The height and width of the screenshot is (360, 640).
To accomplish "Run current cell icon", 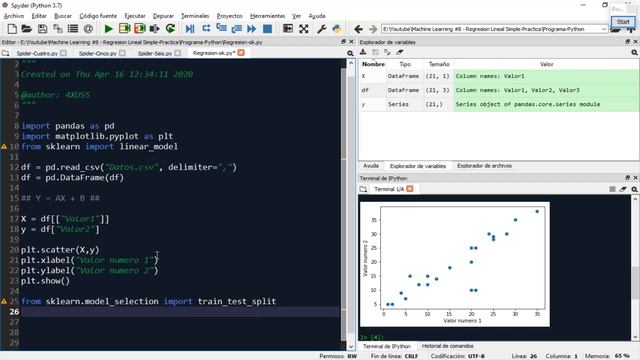I will pyautogui.click(x=124, y=29).
